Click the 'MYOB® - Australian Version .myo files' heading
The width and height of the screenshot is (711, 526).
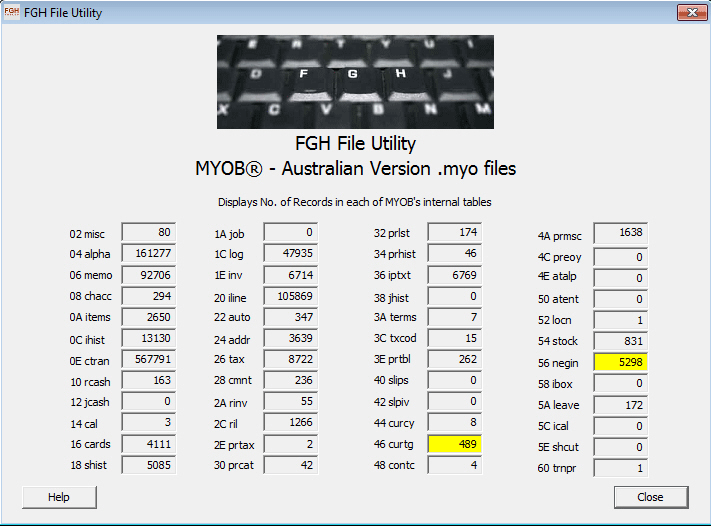[x=356, y=169]
